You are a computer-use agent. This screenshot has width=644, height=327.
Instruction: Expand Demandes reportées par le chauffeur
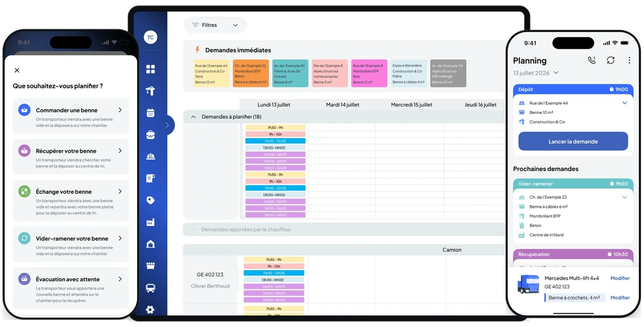(193, 230)
